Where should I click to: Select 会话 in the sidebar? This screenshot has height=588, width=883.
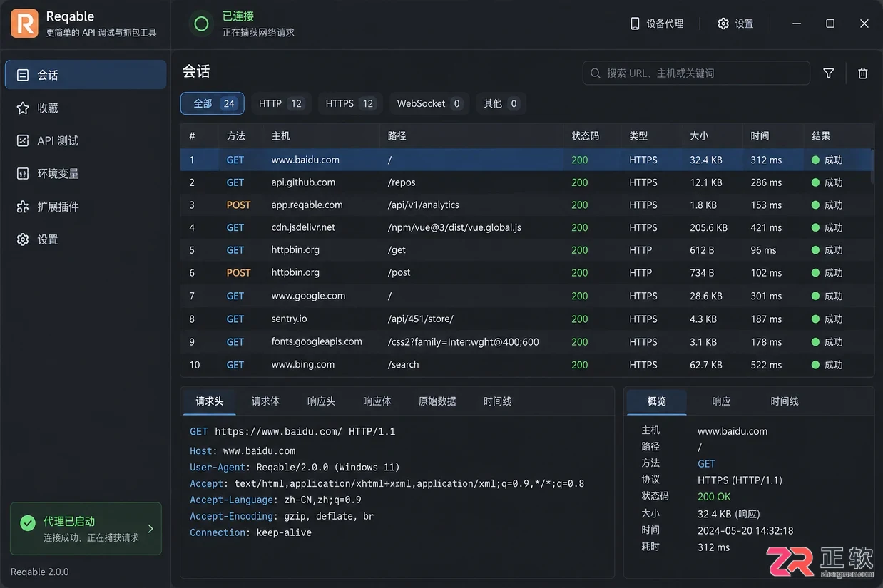(86, 75)
